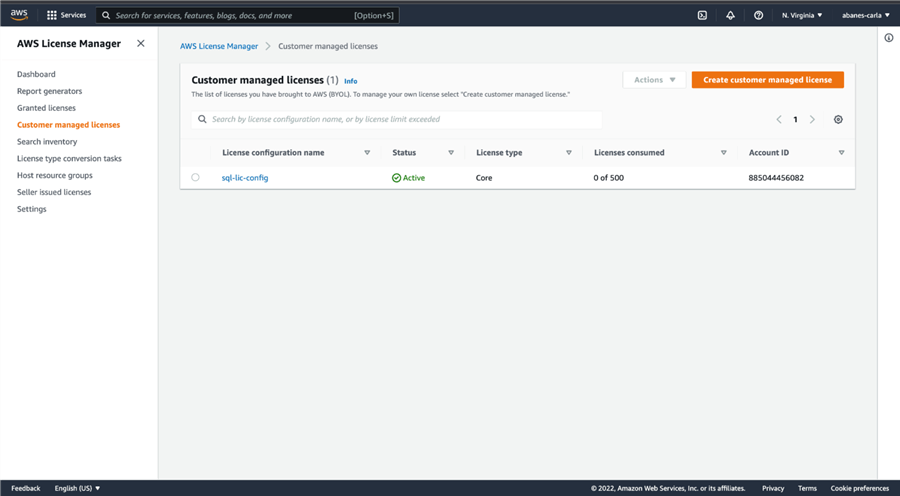The width and height of the screenshot is (900, 496).
Task: Open Cookie preferences in footer
Action: pyautogui.click(x=859, y=489)
